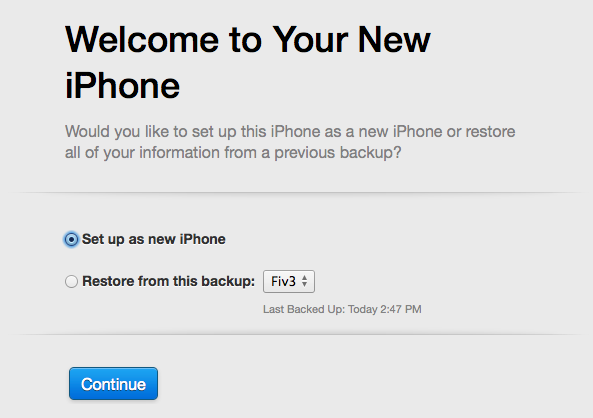This screenshot has width=593, height=418.
Task: Click the 'Restore from this backup:' label text
Action: 169,281
